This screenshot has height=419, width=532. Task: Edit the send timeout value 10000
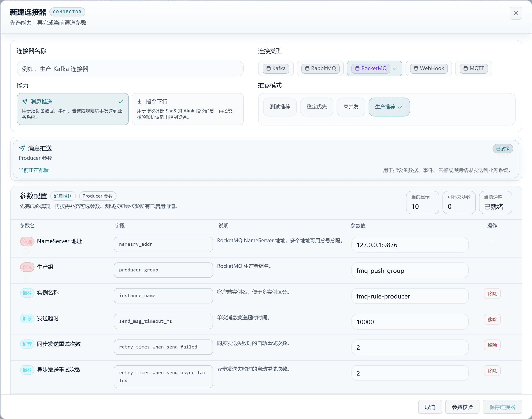click(x=410, y=322)
